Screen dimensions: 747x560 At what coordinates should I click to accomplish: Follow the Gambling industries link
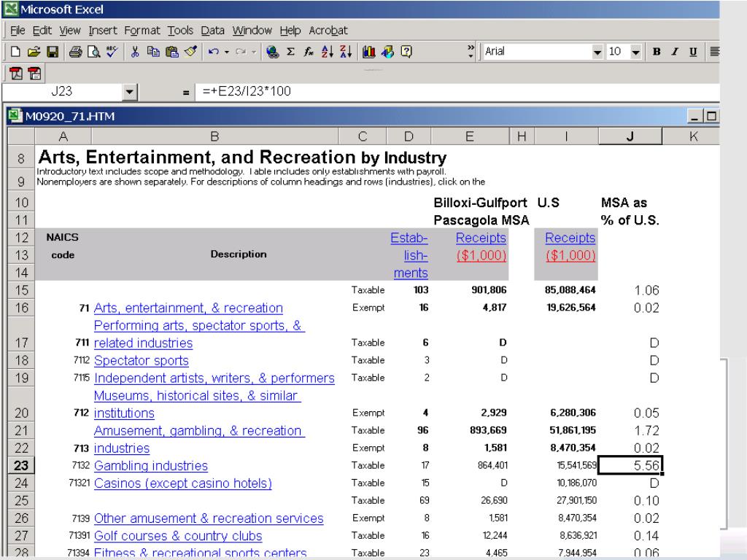click(x=150, y=466)
